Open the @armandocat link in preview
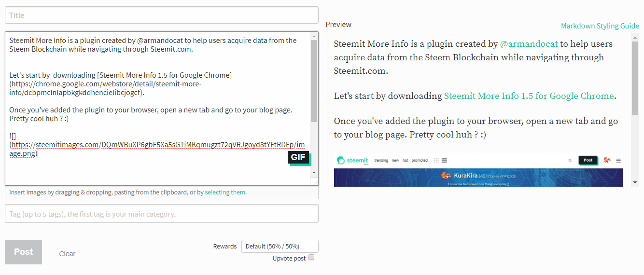The width and height of the screenshot is (644, 275). coord(529,44)
